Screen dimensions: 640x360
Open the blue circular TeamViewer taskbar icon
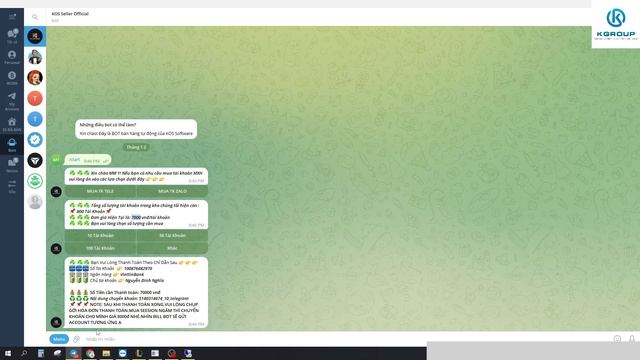pyautogui.click(x=122, y=353)
